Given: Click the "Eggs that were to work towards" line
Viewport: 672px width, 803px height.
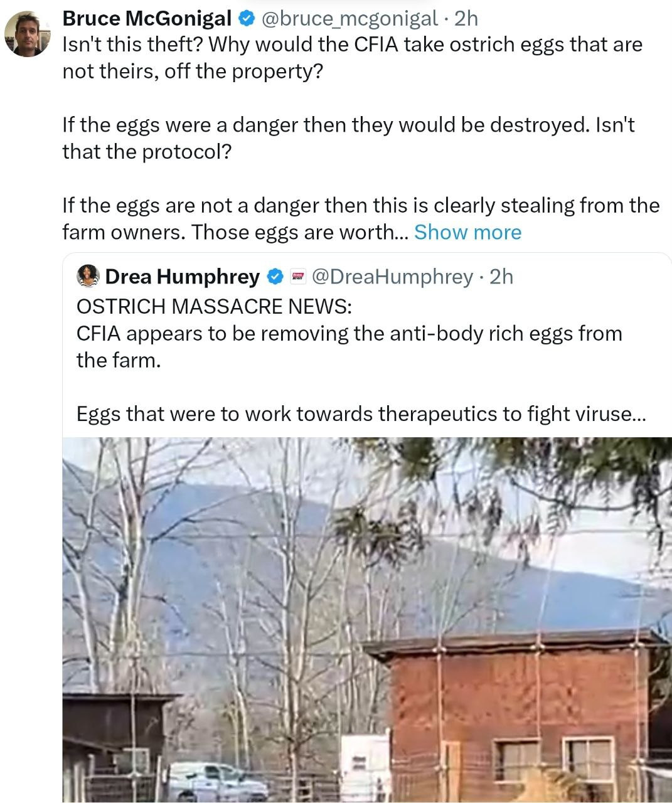Looking at the screenshot, I should click(360, 414).
